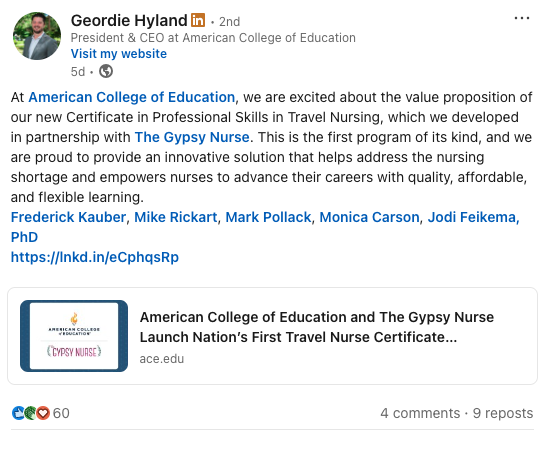Screen dimensions: 544x450
Task: Open the article preview thumbnail image
Action: point(74,336)
